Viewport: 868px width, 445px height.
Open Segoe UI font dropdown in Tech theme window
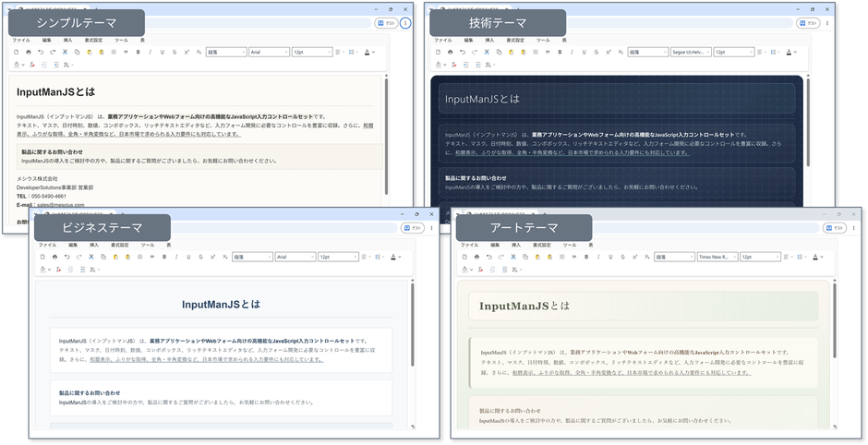(691, 52)
